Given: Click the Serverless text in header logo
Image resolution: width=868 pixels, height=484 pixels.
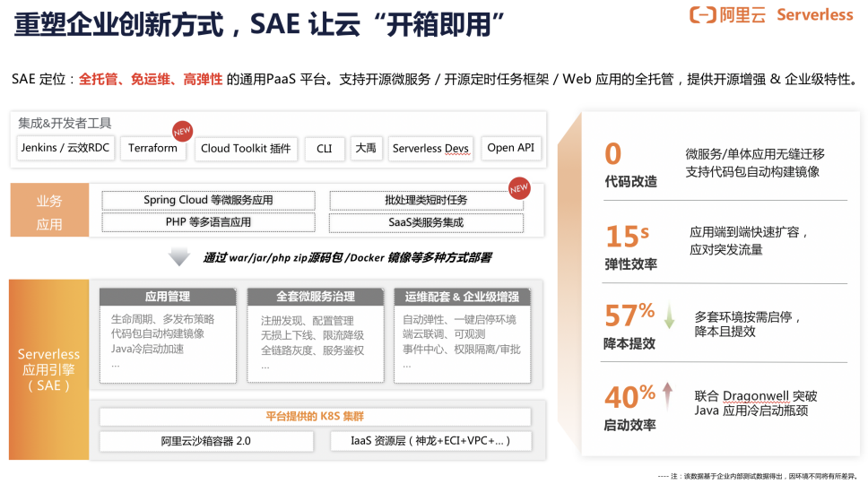Looking at the screenshot, I should (815, 14).
